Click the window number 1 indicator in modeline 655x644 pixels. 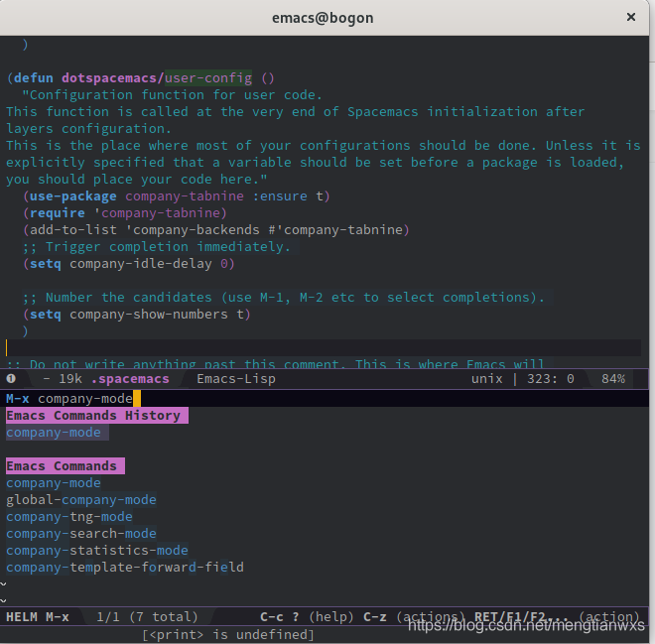pyautogui.click(x=11, y=379)
